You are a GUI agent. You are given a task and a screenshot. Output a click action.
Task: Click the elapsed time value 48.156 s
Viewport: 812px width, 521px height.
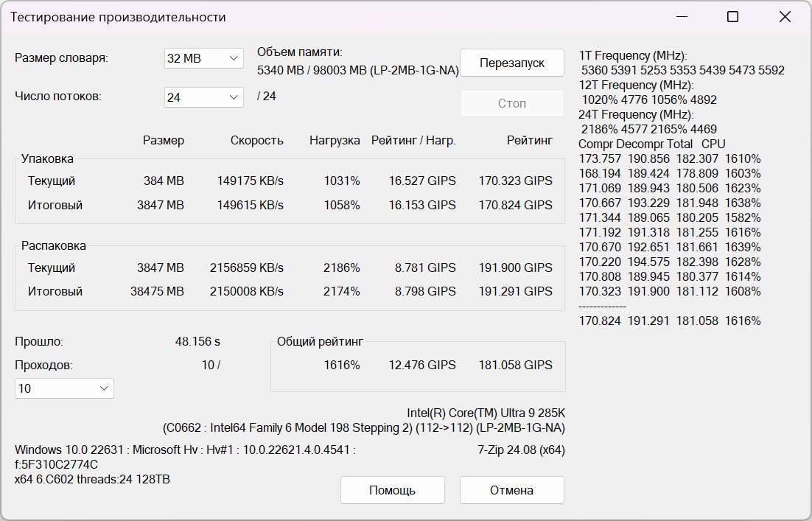pos(197,342)
